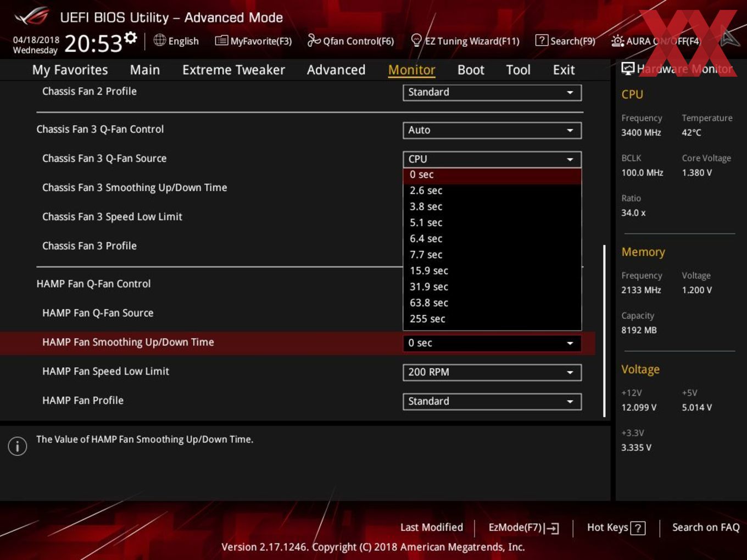
Task: Open Qfan Control(F6) fan icon
Action: coord(314,40)
